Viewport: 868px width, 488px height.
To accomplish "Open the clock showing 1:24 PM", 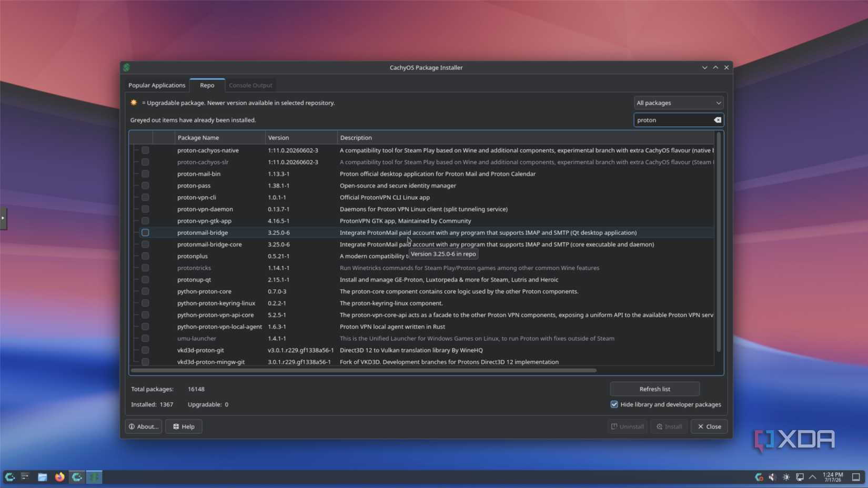I will pyautogui.click(x=833, y=477).
